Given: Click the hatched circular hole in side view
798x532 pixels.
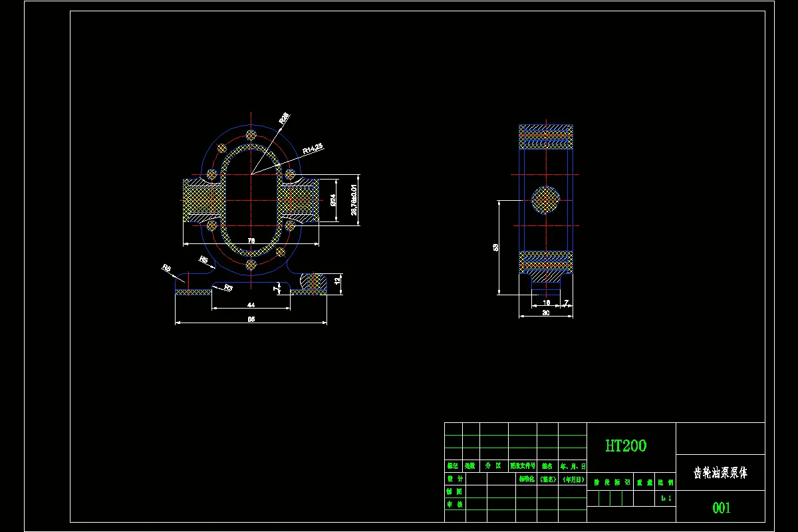Looking at the screenshot, I should [x=545, y=199].
